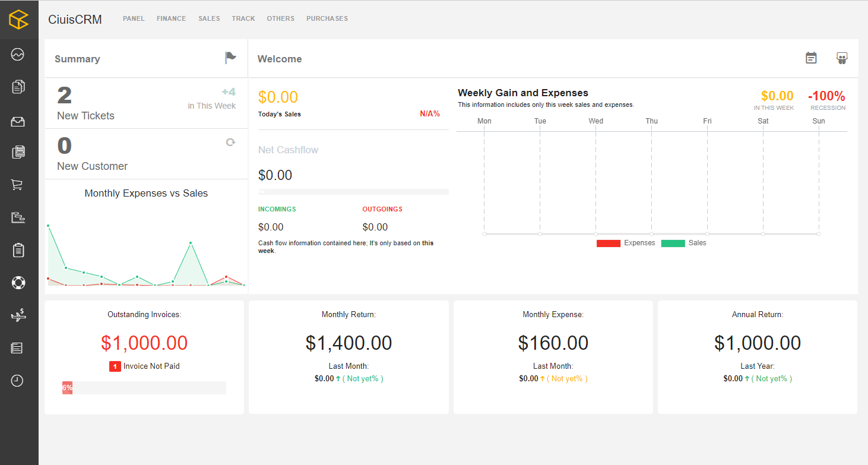Click 'Wed' day label in weekly chart
The width and height of the screenshot is (868, 465).
pos(596,121)
